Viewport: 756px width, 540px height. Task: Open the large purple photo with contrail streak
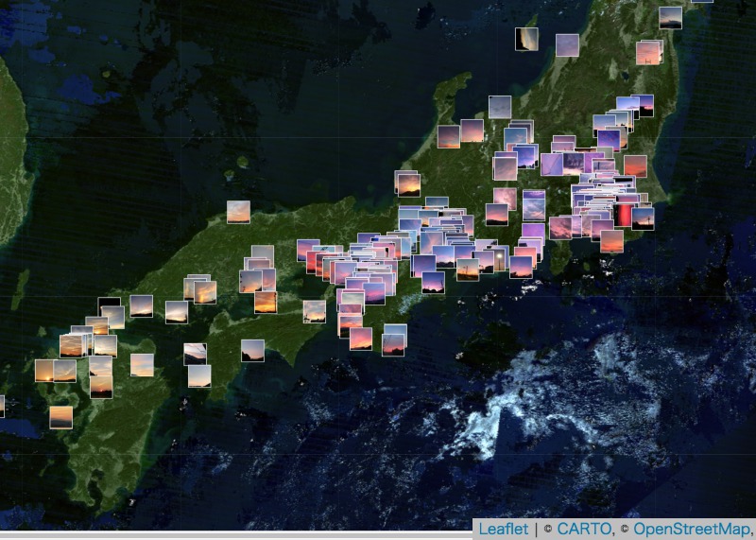[552, 165]
